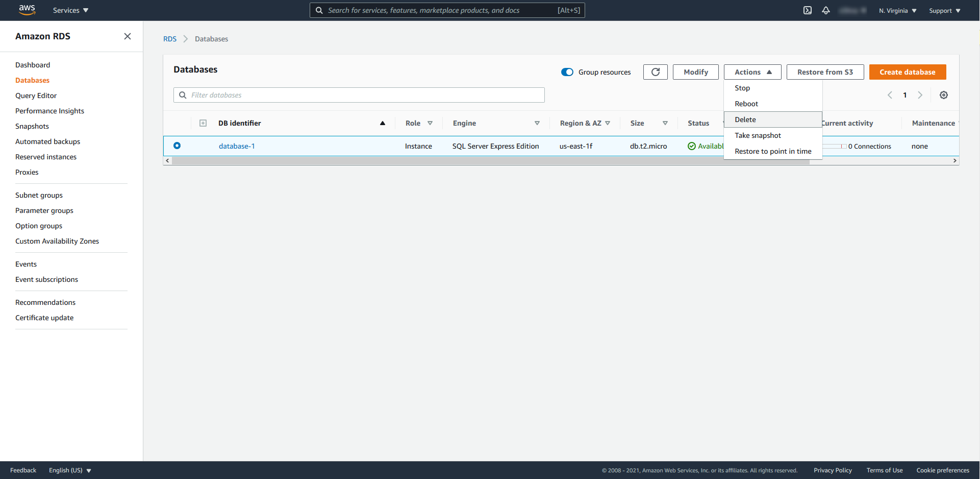Open English (US) language dropdown
This screenshot has width=980, height=479.
pyautogui.click(x=70, y=470)
